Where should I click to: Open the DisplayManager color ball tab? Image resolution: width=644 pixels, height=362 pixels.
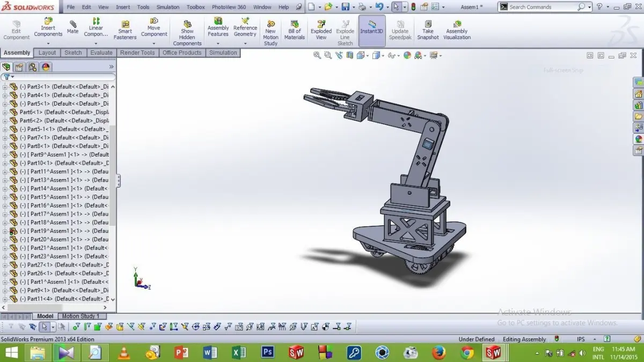(46, 67)
